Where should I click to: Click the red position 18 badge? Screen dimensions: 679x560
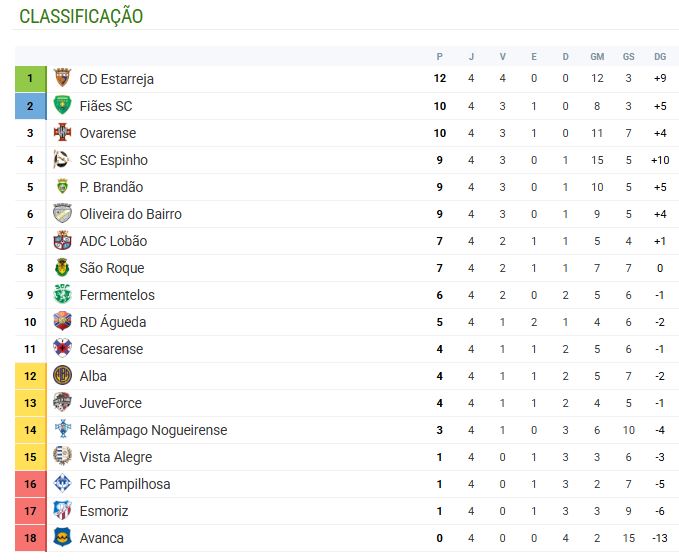(30, 538)
